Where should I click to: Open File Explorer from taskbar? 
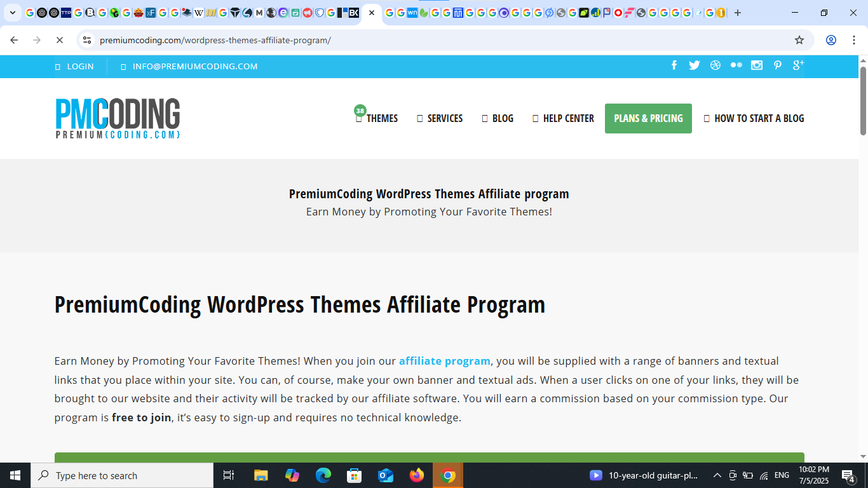click(x=261, y=475)
